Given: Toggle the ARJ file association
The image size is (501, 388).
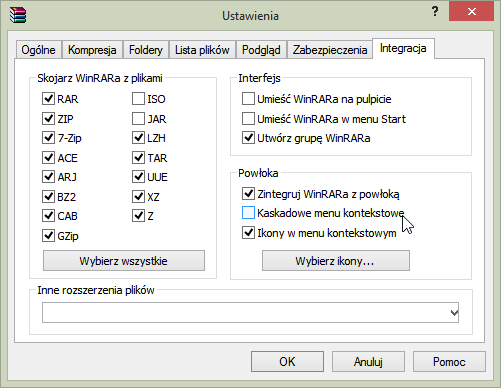Looking at the screenshot, I should point(48,177).
